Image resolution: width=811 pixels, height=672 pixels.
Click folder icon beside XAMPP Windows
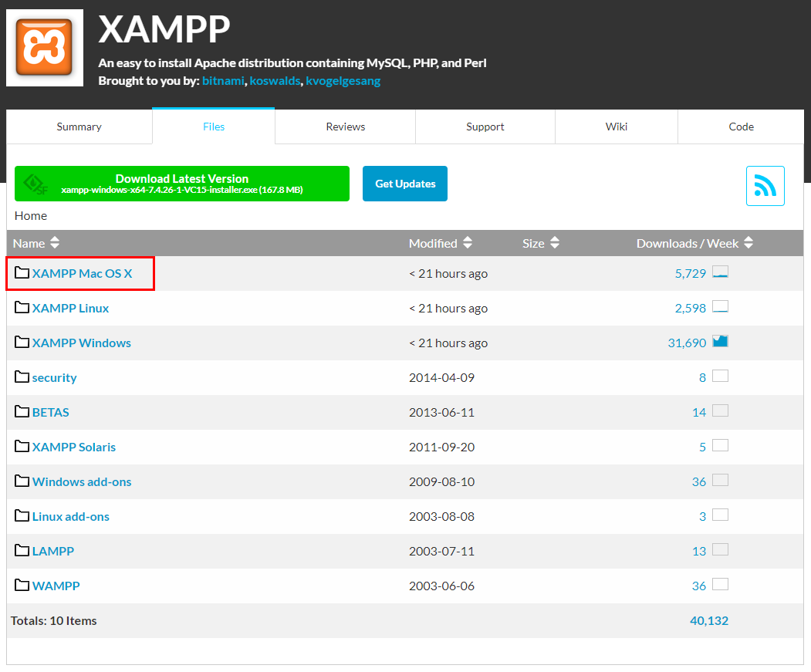pos(22,342)
